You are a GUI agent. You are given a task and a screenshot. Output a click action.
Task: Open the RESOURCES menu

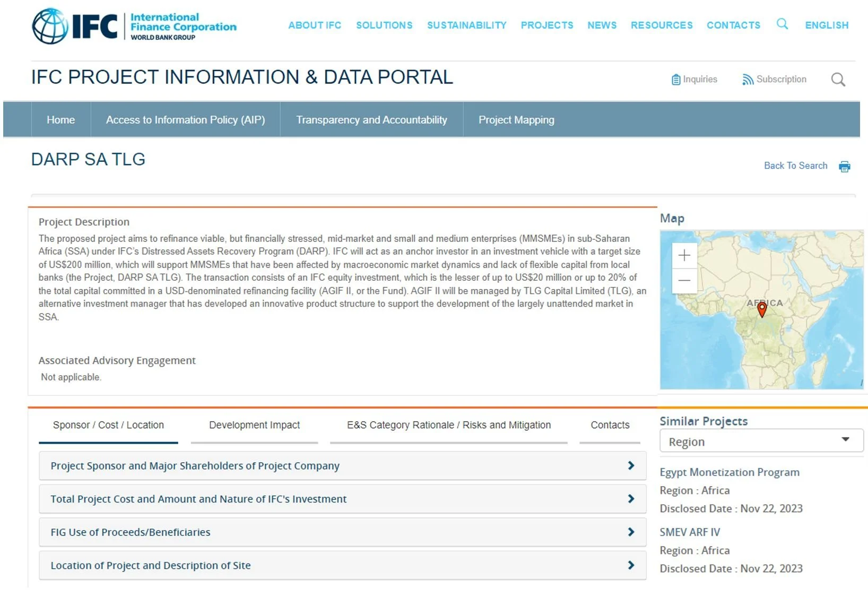(x=662, y=25)
